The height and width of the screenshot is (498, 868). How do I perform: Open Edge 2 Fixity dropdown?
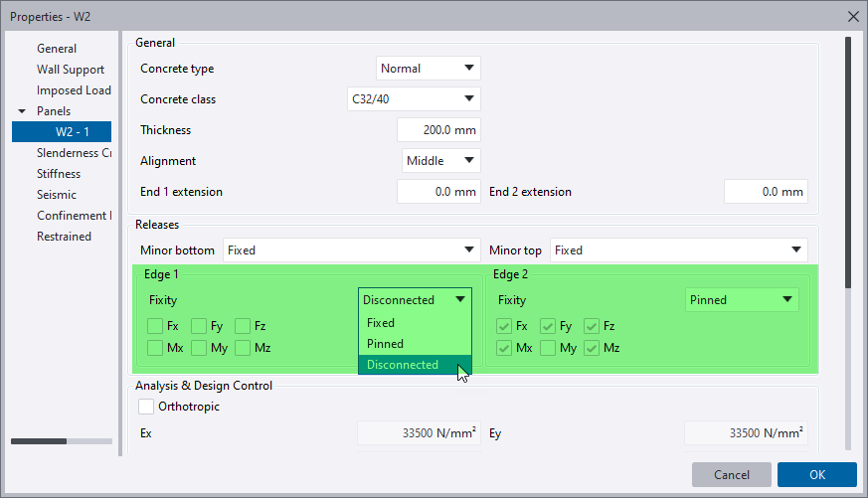coord(743,300)
